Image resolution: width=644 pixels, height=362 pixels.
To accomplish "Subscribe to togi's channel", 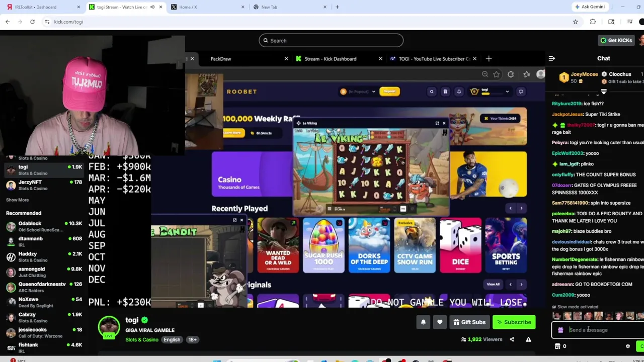I will click(x=514, y=322).
